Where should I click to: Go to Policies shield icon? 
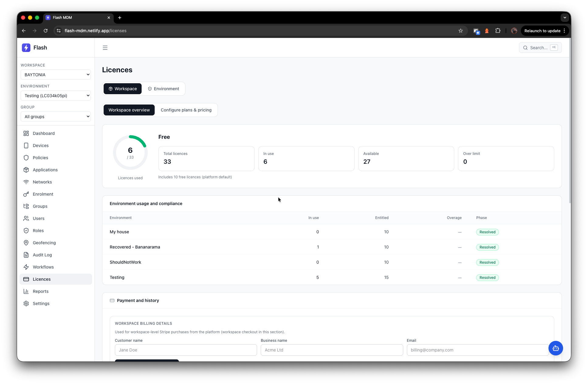click(26, 158)
